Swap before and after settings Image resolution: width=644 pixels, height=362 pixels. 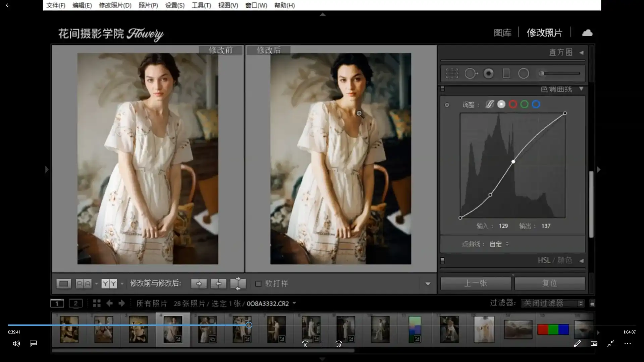click(x=238, y=284)
